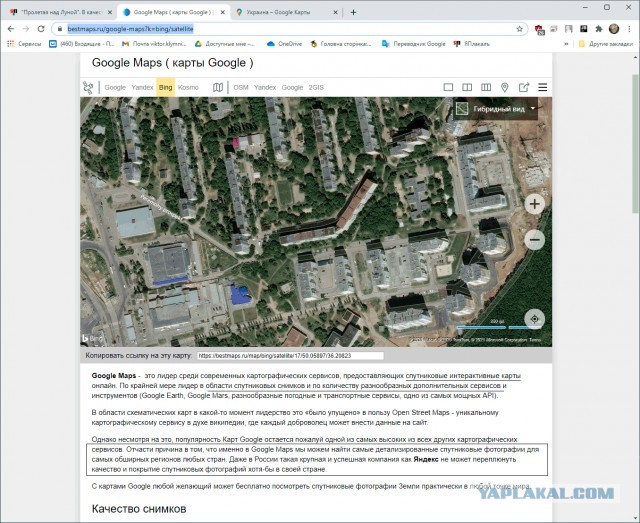Reload the page
Screen dimensions: 640x523
[x=41, y=29]
